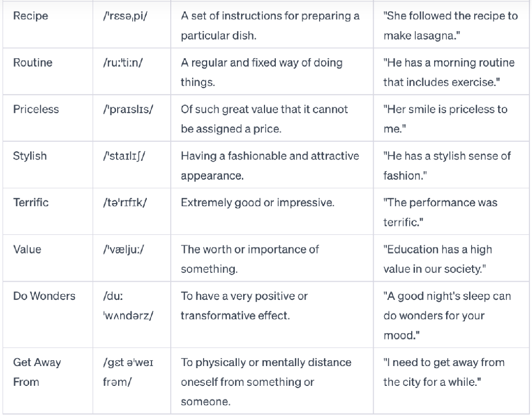The image size is (532, 415).
Task: Click the word "Value" in the table
Action: [x=27, y=249]
